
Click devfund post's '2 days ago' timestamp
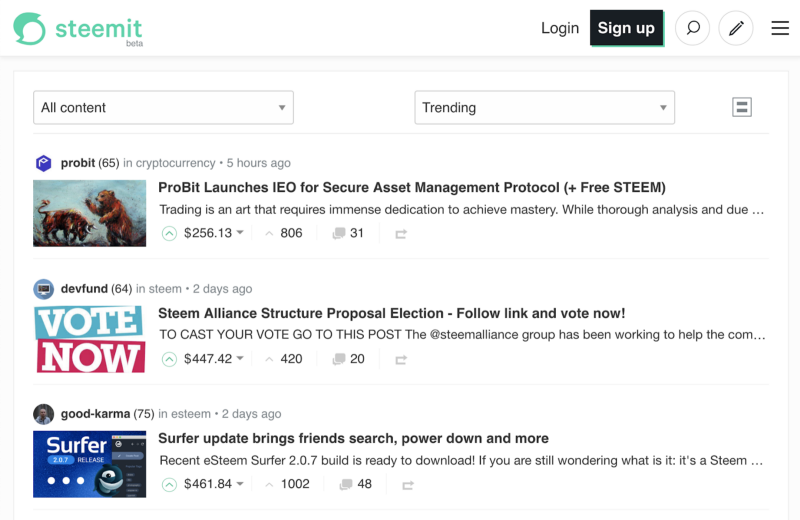coord(222,289)
